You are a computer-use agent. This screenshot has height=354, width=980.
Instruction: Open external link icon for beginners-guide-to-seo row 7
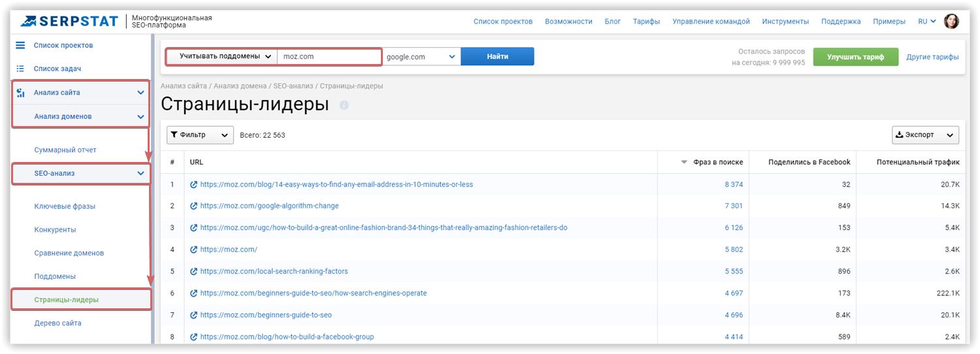tap(193, 315)
